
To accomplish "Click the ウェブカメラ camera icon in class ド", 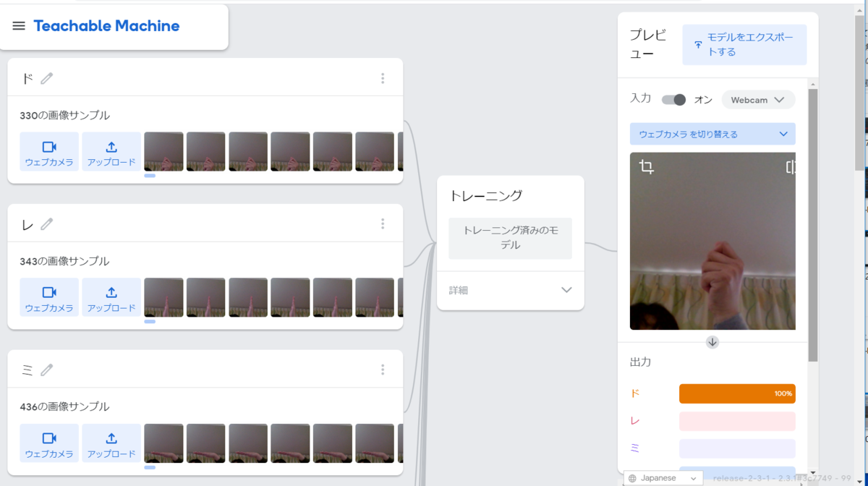I will 48,146.
